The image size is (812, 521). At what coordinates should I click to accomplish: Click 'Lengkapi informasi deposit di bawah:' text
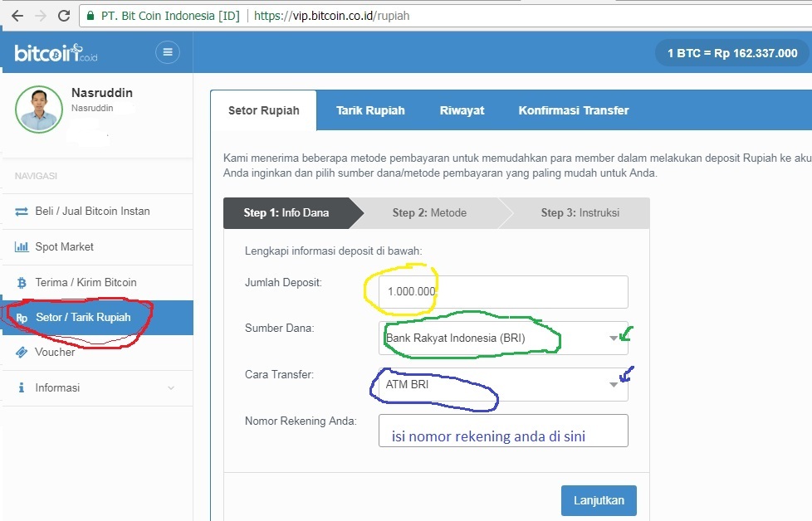334,251
